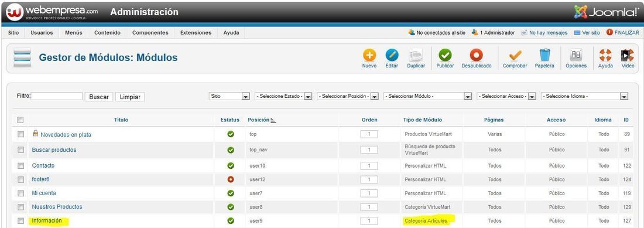The width and height of the screenshot is (644, 228).
Task: Check the select-all checkbox in header
Action: tap(20, 120)
